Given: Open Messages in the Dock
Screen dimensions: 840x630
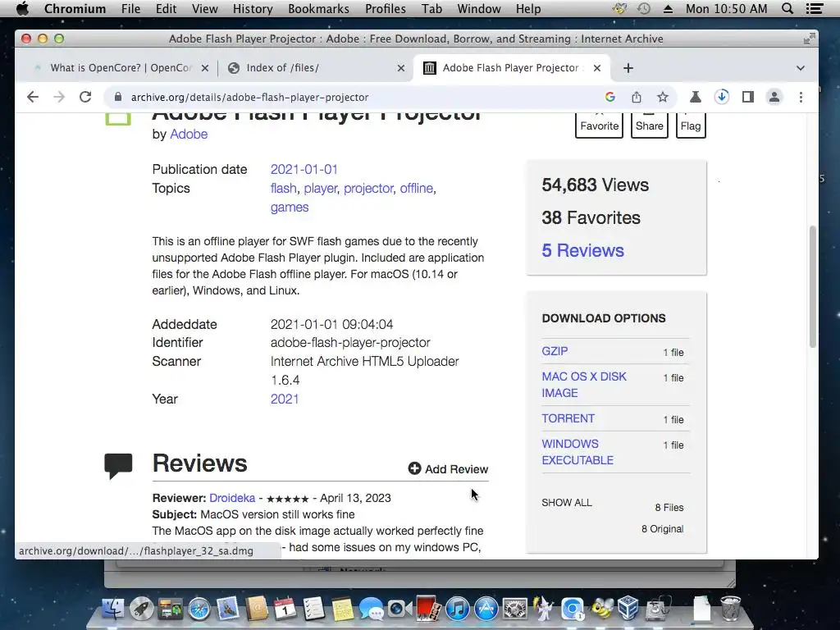Looking at the screenshot, I should [371, 609].
